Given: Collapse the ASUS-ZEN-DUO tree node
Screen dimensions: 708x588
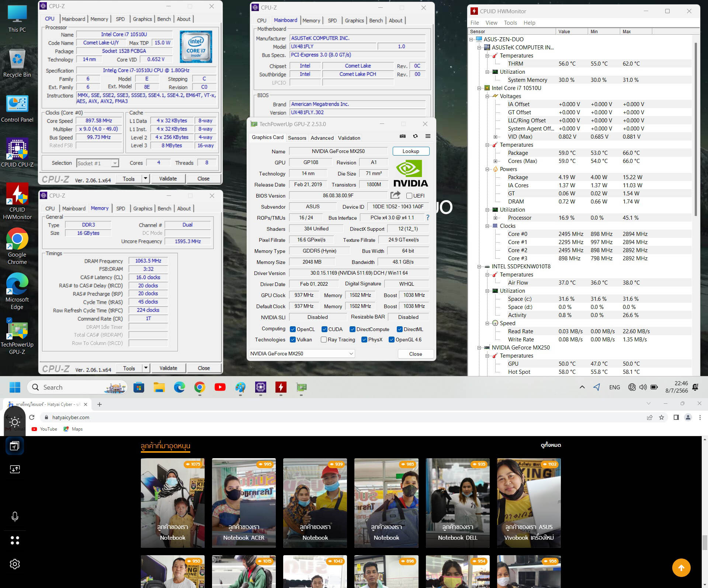Looking at the screenshot, I should (x=471, y=39).
